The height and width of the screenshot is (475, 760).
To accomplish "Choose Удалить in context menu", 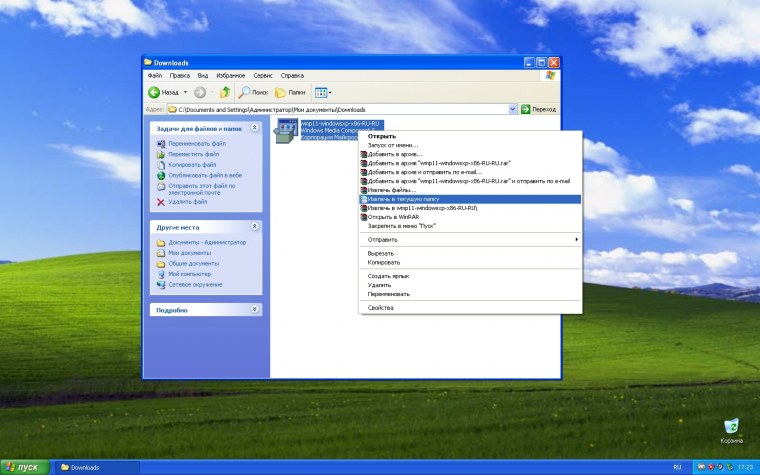I will click(470, 285).
